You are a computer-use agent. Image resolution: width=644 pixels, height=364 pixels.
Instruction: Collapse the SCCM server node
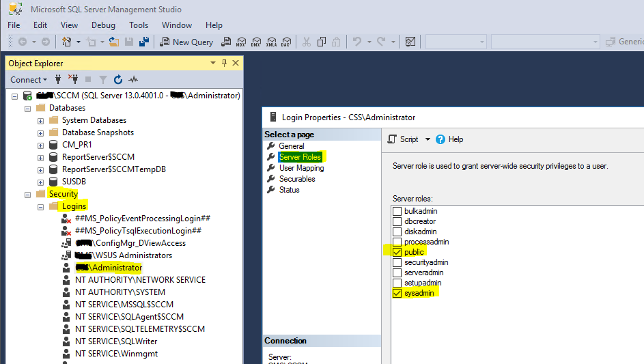(15, 96)
